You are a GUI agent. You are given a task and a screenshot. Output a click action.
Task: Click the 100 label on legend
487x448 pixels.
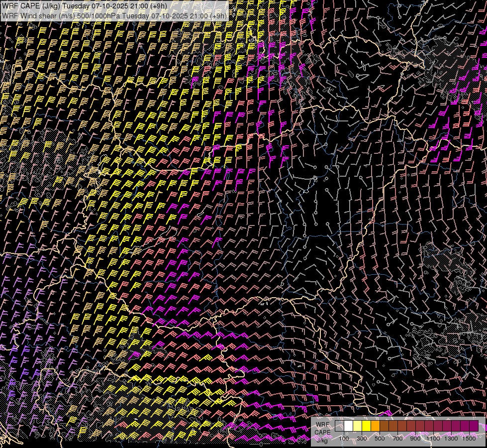coord(344,439)
